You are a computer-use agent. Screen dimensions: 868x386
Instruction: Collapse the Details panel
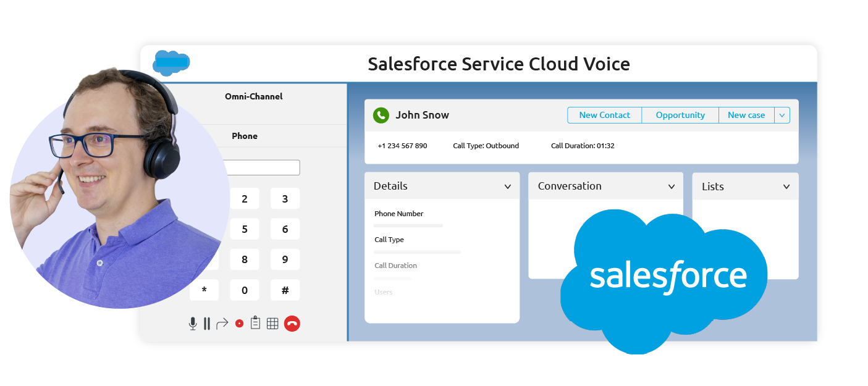(508, 186)
